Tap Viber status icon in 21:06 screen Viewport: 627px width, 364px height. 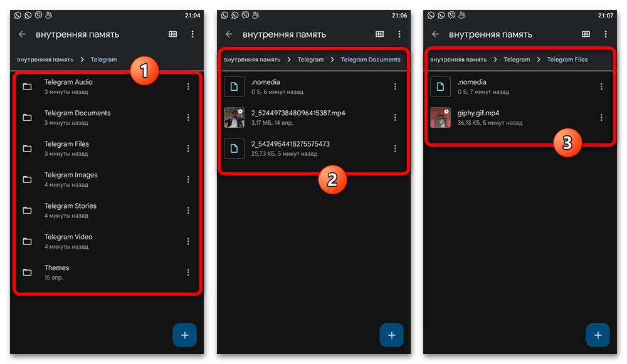[x=245, y=15]
